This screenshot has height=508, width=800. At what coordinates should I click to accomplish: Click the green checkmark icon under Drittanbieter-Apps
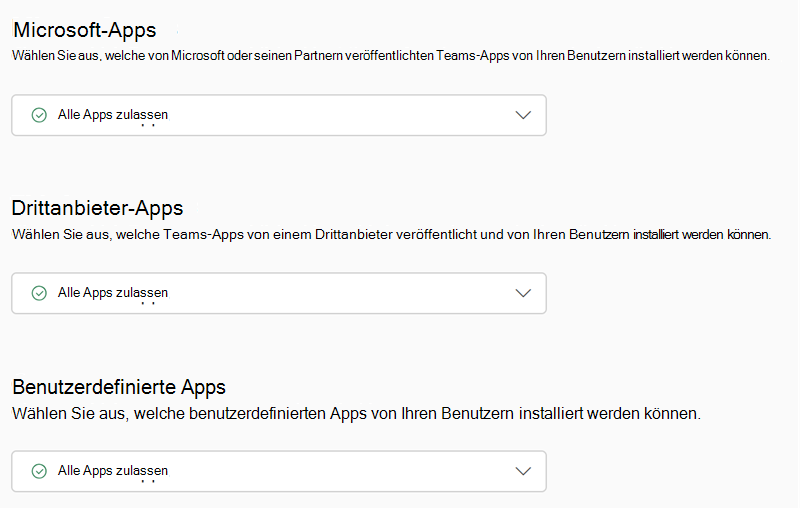pyautogui.click(x=39, y=293)
